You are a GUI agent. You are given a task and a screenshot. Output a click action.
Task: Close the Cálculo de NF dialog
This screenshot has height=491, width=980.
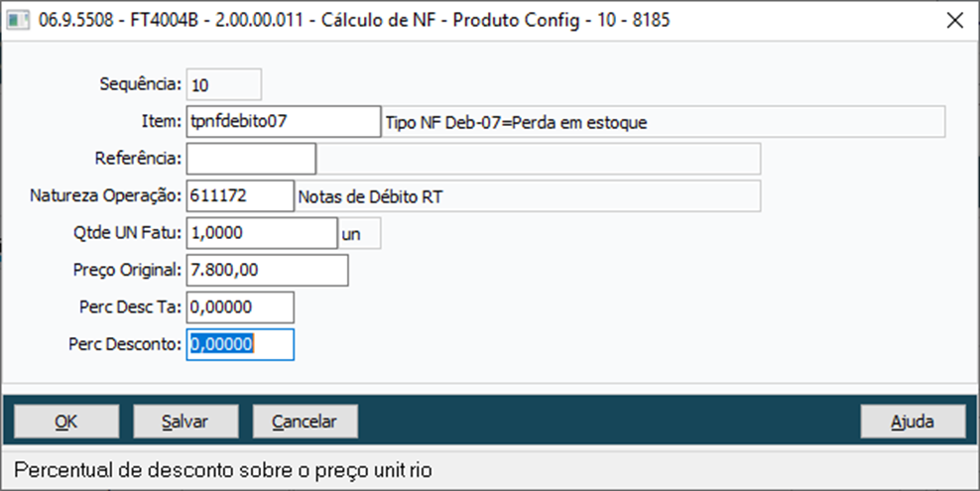pyautogui.click(x=953, y=20)
